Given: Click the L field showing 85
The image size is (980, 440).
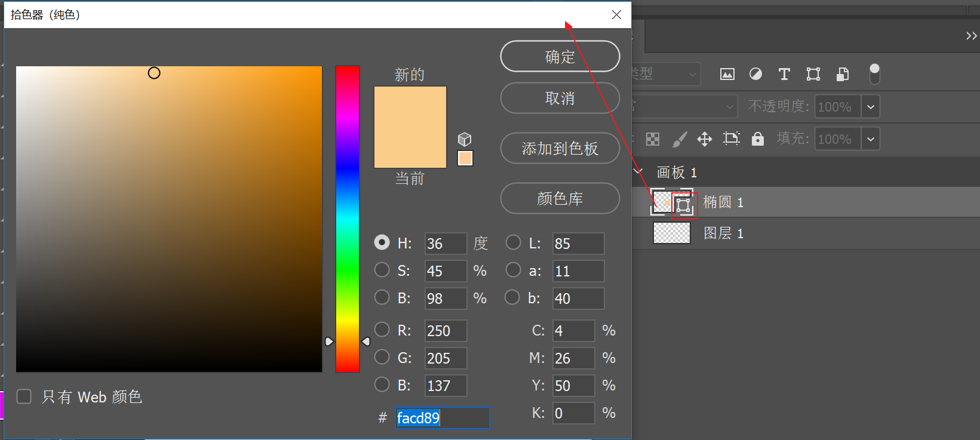Looking at the screenshot, I should click(x=578, y=244).
